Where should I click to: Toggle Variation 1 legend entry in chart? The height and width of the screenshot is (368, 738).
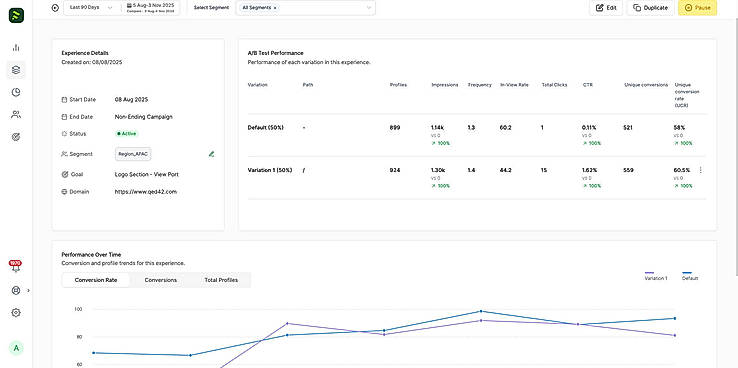tap(656, 276)
